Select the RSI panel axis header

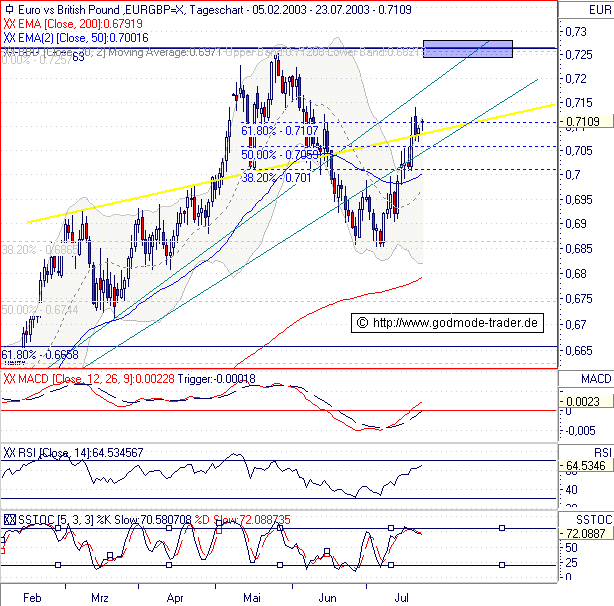(585, 453)
